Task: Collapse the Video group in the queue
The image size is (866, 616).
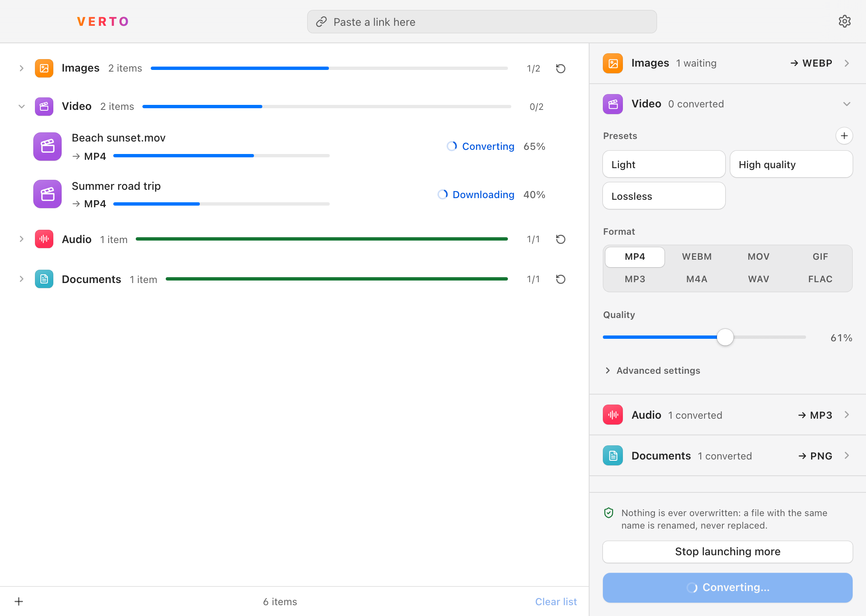Action: pyautogui.click(x=21, y=107)
